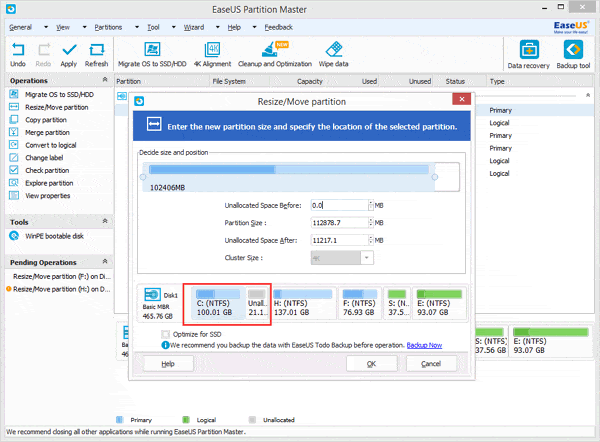Image resolution: width=600 pixels, height=442 pixels.
Task: Click the Partition Size spinner arrows
Action: point(371,223)
